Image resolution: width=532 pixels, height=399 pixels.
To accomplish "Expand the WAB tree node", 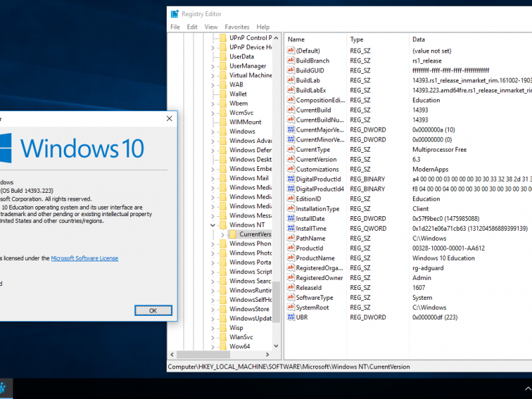I will click(x=213, y=85).
